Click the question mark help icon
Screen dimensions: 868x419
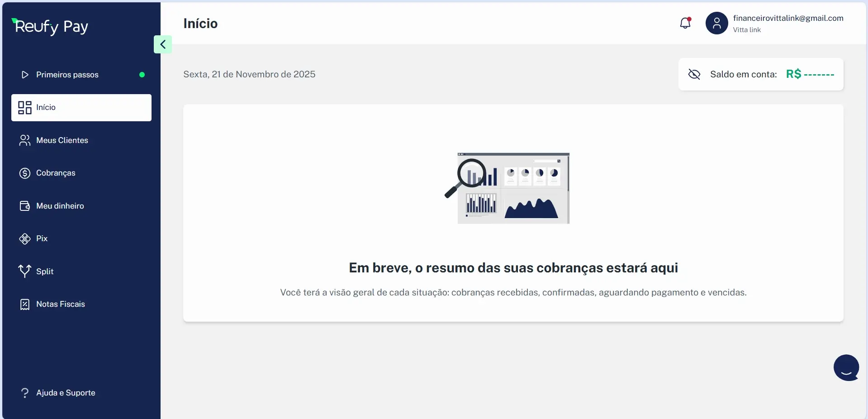click(24, 393)
